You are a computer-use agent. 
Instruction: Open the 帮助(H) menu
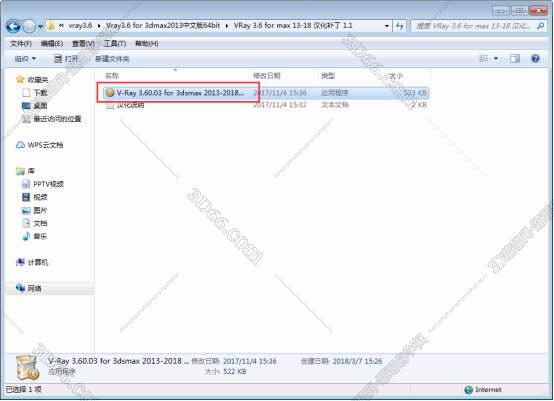[147, 43]
